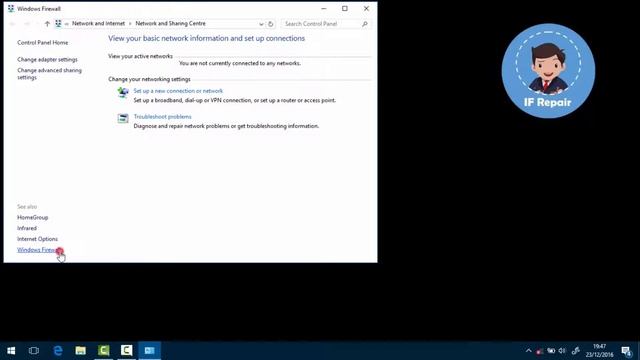640x360 pixels.
Task: Open the Windows Firewall link
Action: pos(39,250)
